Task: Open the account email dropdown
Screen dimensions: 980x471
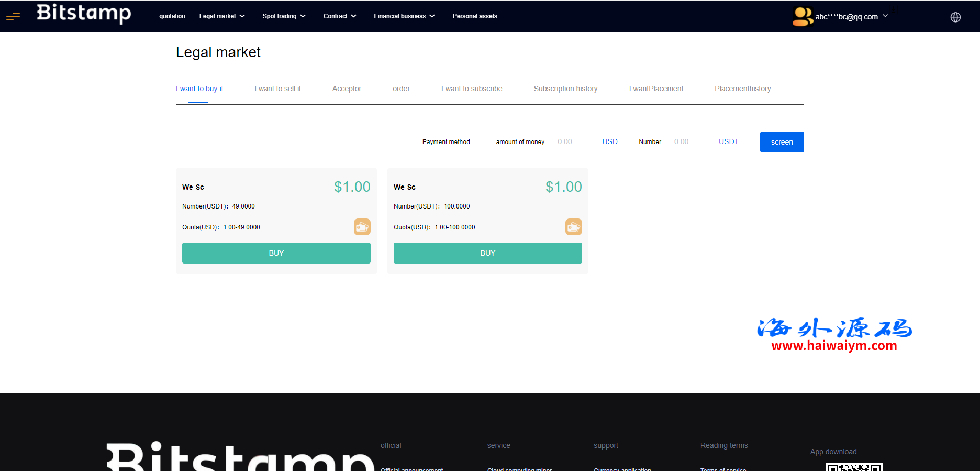Action: [x=851, y=17]
